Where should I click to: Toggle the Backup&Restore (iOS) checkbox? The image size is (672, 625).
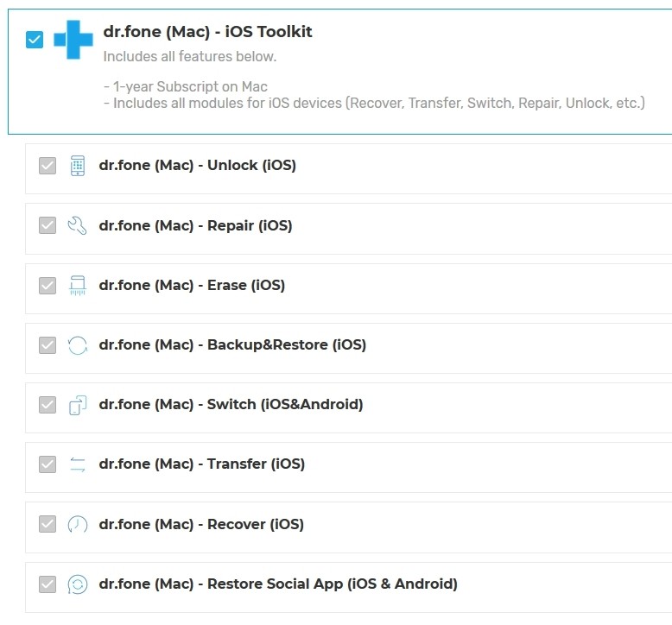point(48,344)
